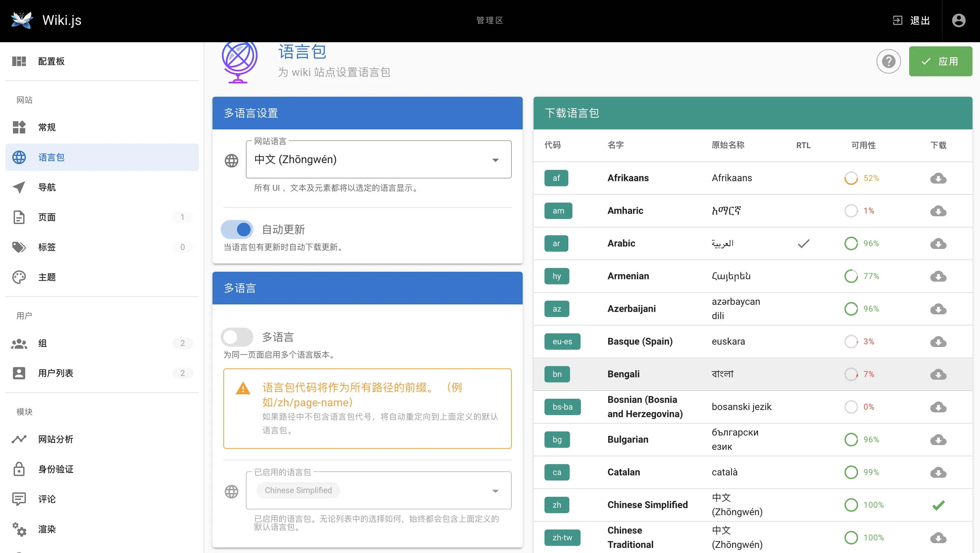Screen dimensions: 980x553
Task: Select the 身份验证 lock icon in sidebar
Action: (x=19, y=469)
